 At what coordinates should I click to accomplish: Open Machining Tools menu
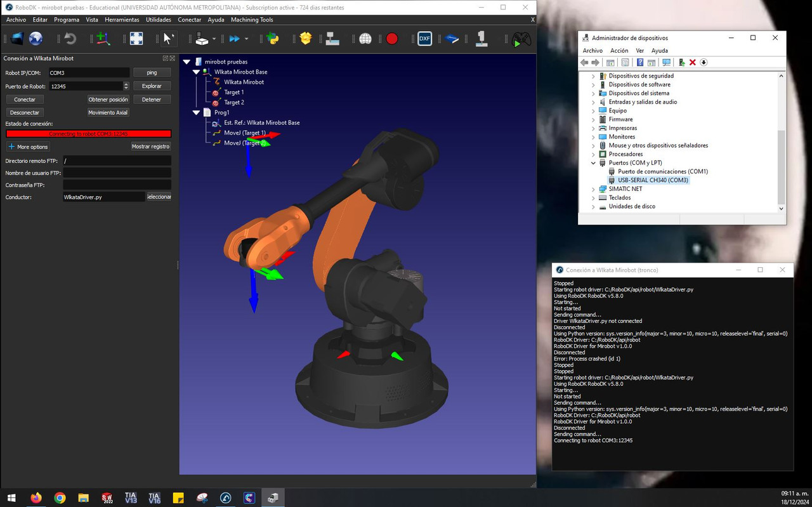click(252, 20)
